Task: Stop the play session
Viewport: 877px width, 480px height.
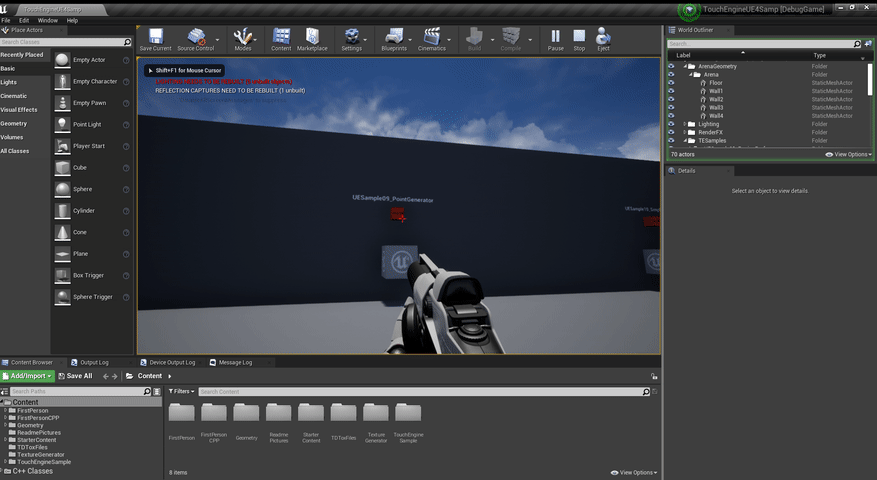Action: click(579, 39)
